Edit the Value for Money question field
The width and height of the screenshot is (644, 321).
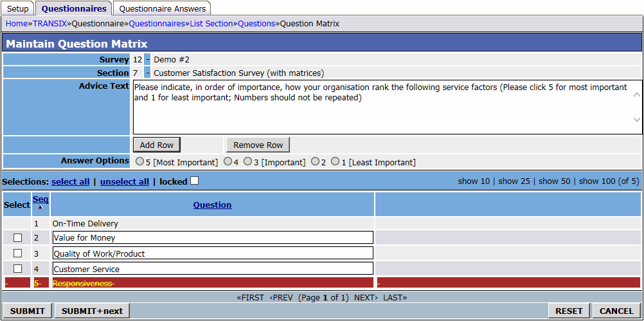(x=212, y=238)
